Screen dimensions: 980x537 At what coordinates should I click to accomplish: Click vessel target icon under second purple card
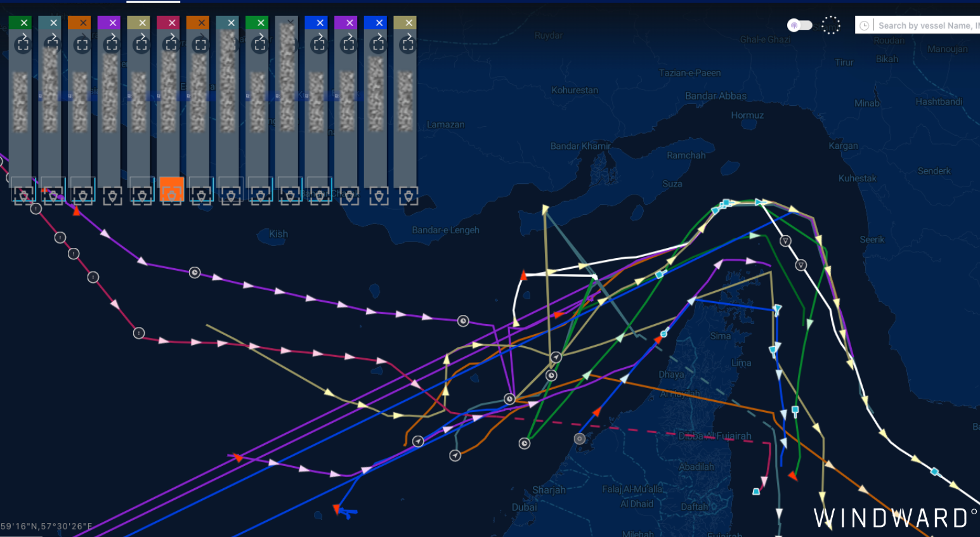pyautogui.click(x=349, y=196)
